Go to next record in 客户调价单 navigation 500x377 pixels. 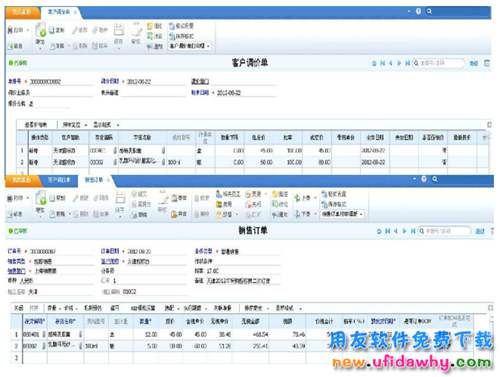399,63
